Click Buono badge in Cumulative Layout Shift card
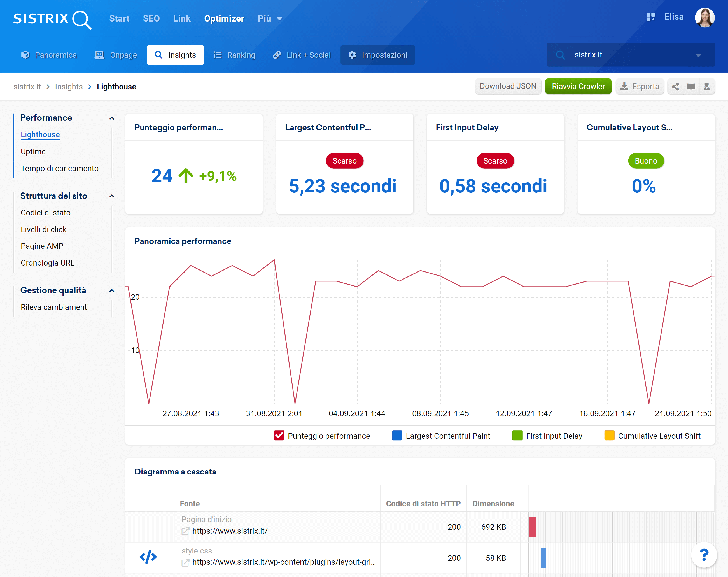The image size is (728, 577). 646,161
